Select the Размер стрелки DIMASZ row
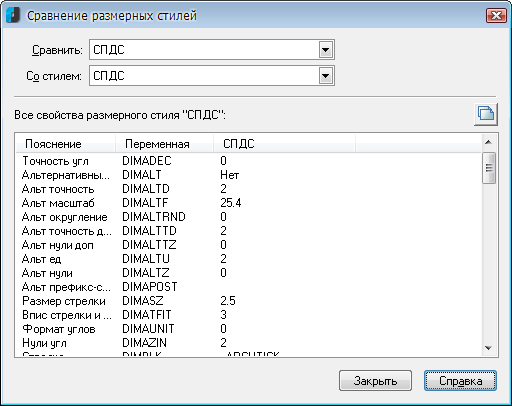 pyautogui.click(x=248, y=301)
